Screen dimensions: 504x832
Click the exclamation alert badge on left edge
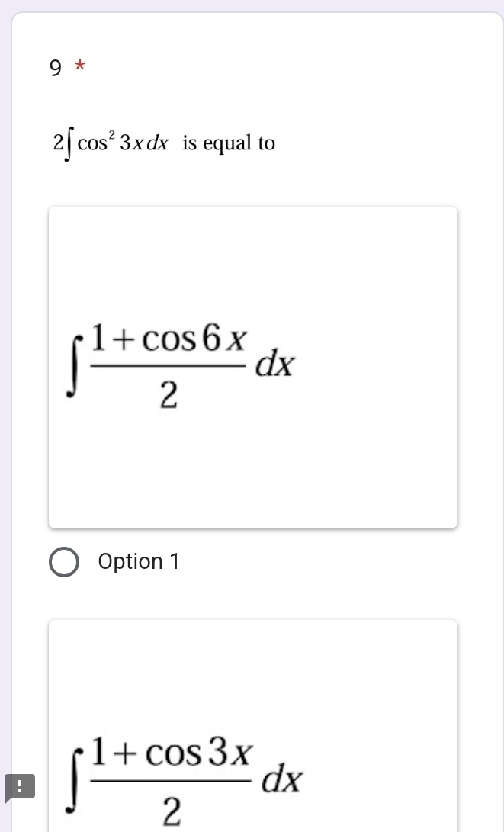click(x=19, y=787)
